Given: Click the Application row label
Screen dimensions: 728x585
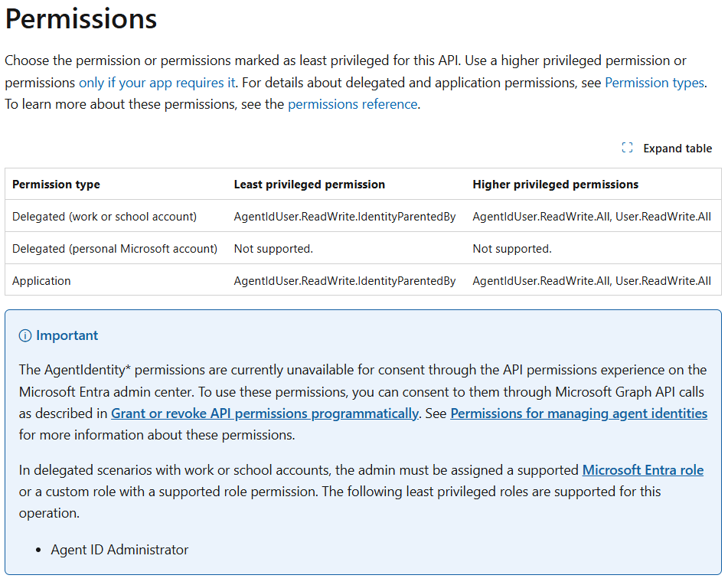Looking at the screenshot, I should pos(41,281).
